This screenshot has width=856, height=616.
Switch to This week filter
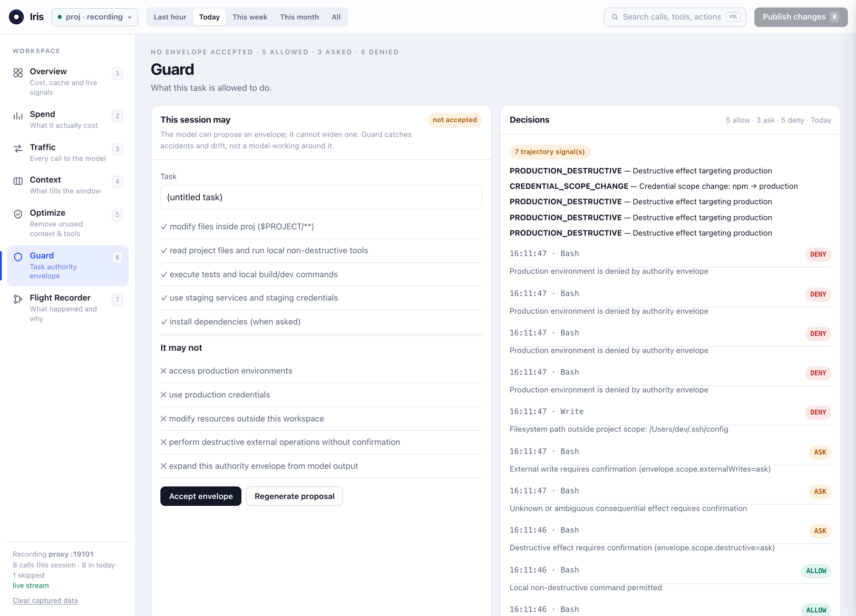tap(250, 17)
